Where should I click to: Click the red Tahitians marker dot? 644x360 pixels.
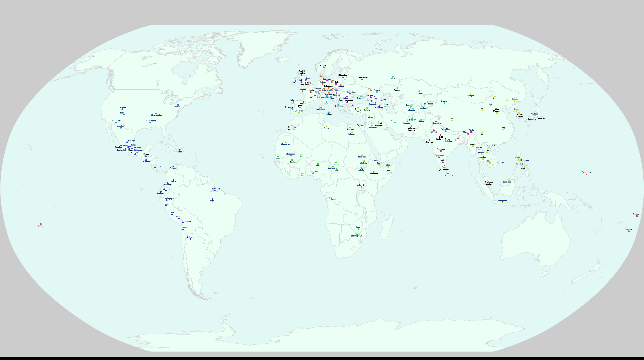pos(41,224)
